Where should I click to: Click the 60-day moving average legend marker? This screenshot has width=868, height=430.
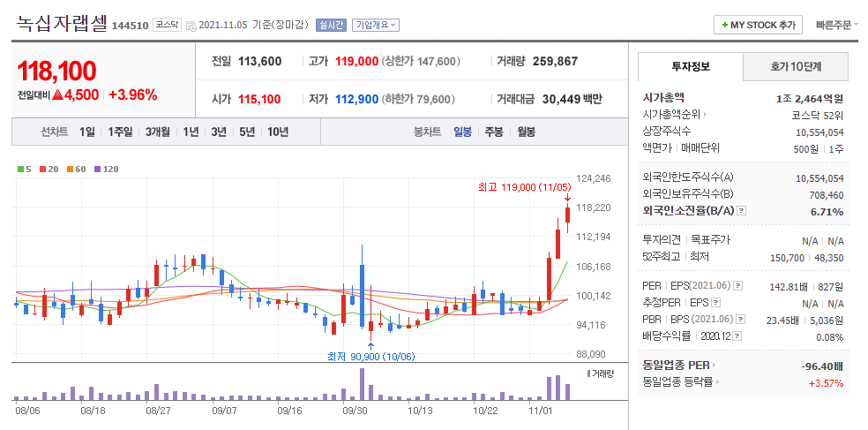tap(70, 170)
